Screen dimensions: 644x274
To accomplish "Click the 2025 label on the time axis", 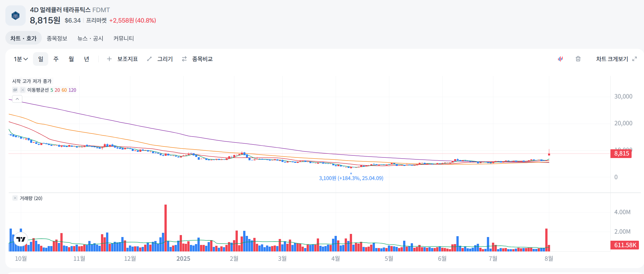I will pyautogui.click(x=183, y=258).
